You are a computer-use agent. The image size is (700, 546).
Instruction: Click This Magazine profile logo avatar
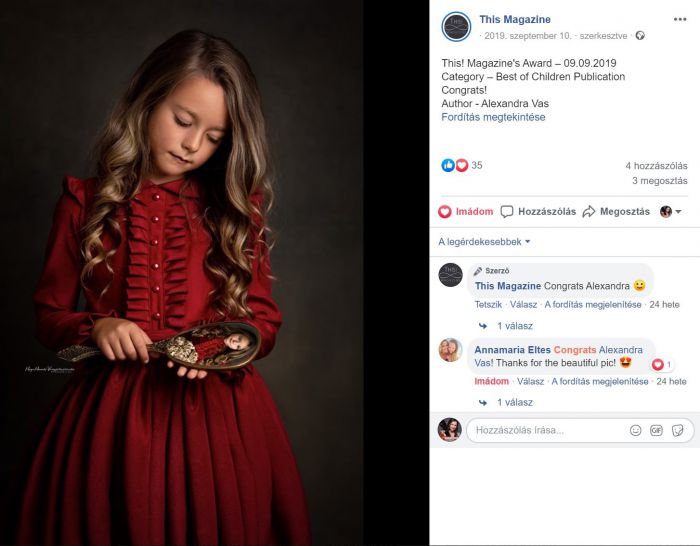[456, 26]
